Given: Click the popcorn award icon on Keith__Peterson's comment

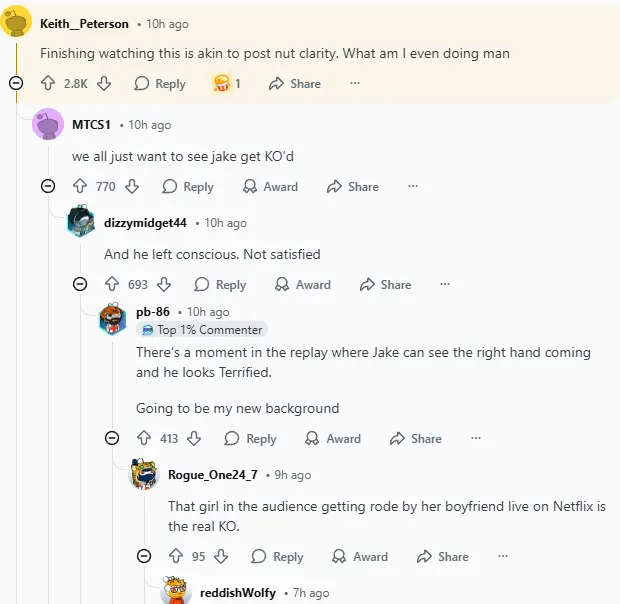Looking at the screenshot, I should (x=222, y=84).
